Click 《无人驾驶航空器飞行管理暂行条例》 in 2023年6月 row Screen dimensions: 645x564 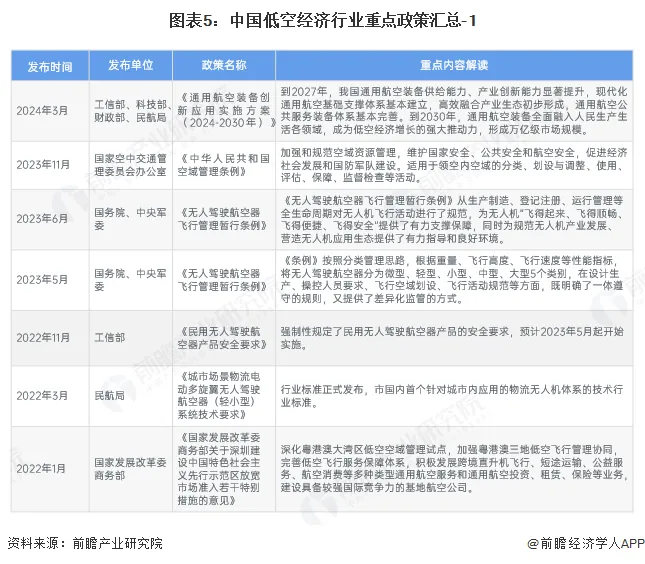(x=223, y=219)
